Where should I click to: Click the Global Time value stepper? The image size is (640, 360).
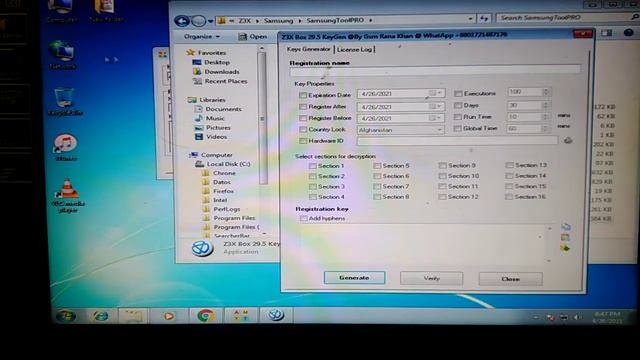tap(546, 128)
